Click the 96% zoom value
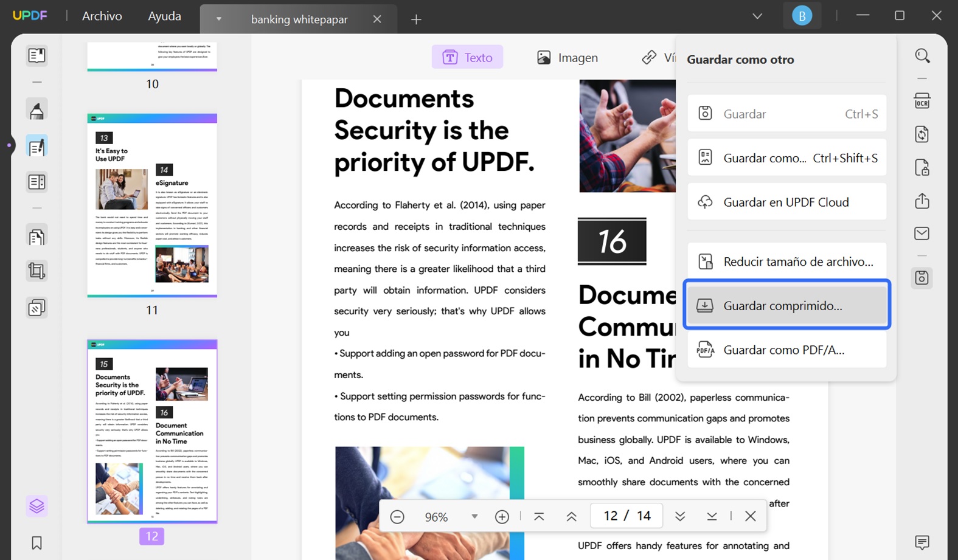The image size is (958, 560). click(x=436, y=517)
